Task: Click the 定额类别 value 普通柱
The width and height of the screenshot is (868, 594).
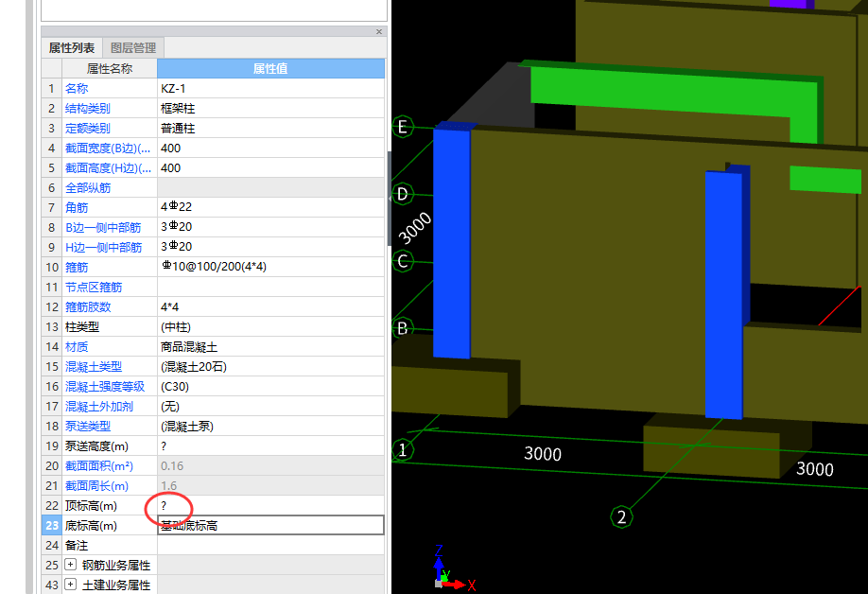Action: click(x=270, y=129)
